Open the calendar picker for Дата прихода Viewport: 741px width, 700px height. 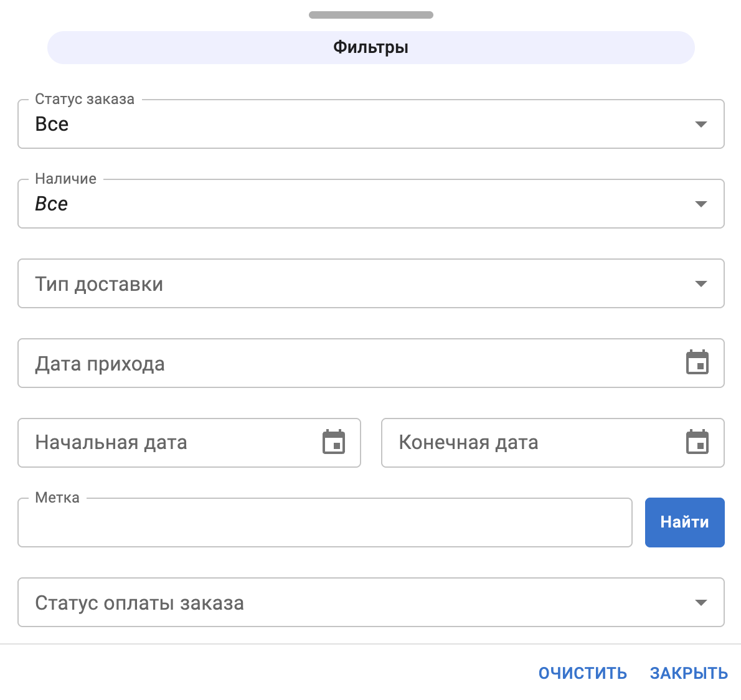pyautogui.click(x=698, y=363)
